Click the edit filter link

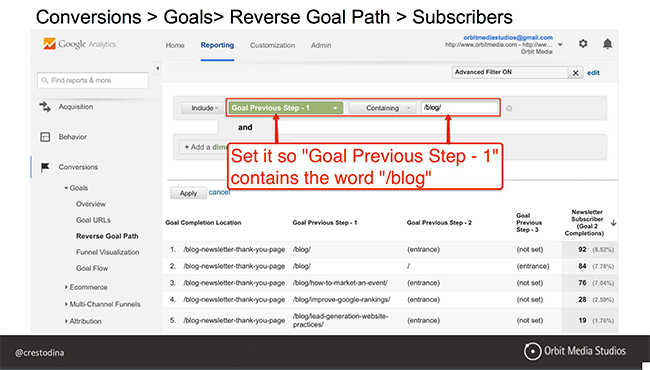593,73
